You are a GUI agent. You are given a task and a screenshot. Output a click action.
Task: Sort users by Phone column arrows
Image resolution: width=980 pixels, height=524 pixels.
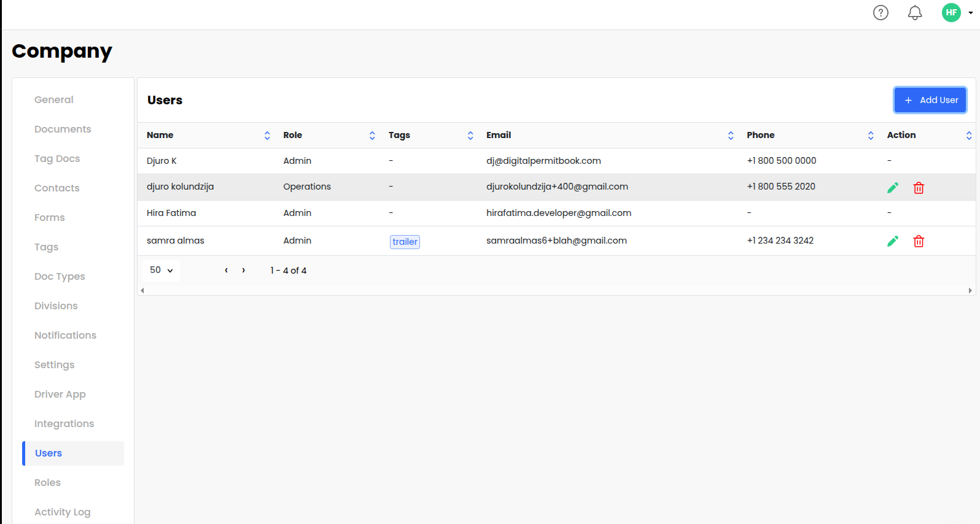pos(871,136)
